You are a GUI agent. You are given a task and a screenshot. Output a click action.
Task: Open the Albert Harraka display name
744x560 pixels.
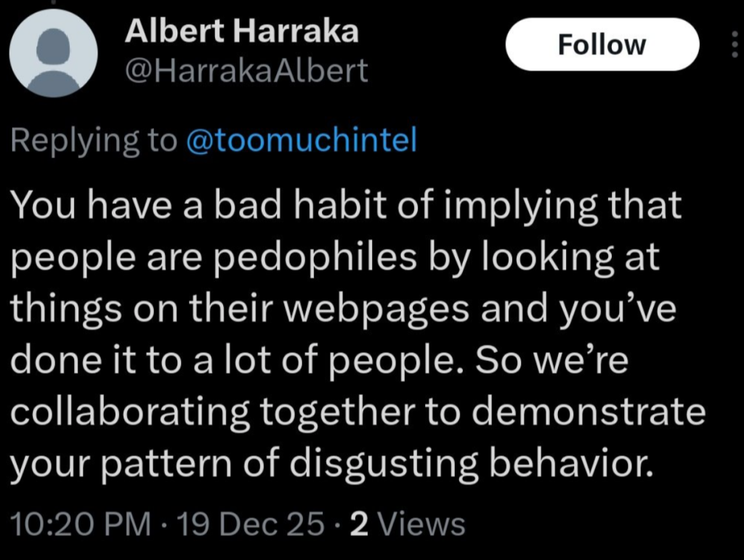click(242, 30)
